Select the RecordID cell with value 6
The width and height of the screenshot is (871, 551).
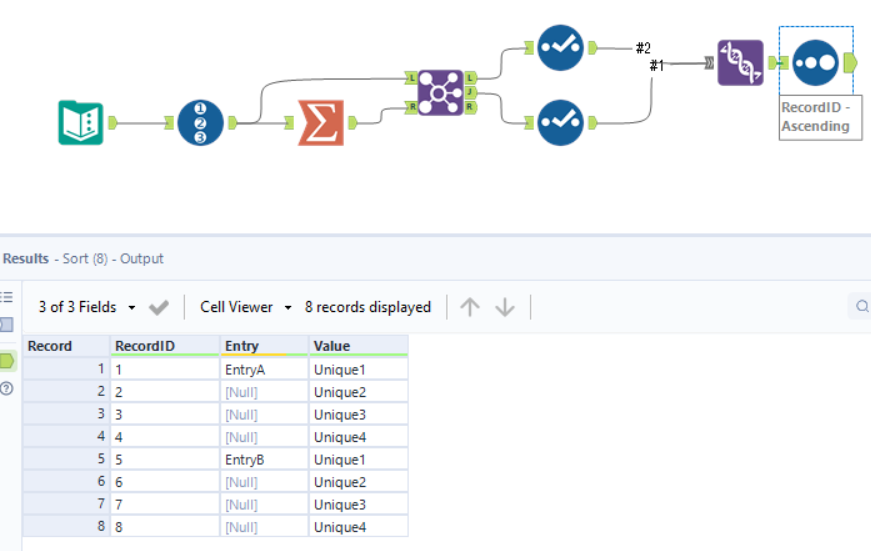coord(165,482)
